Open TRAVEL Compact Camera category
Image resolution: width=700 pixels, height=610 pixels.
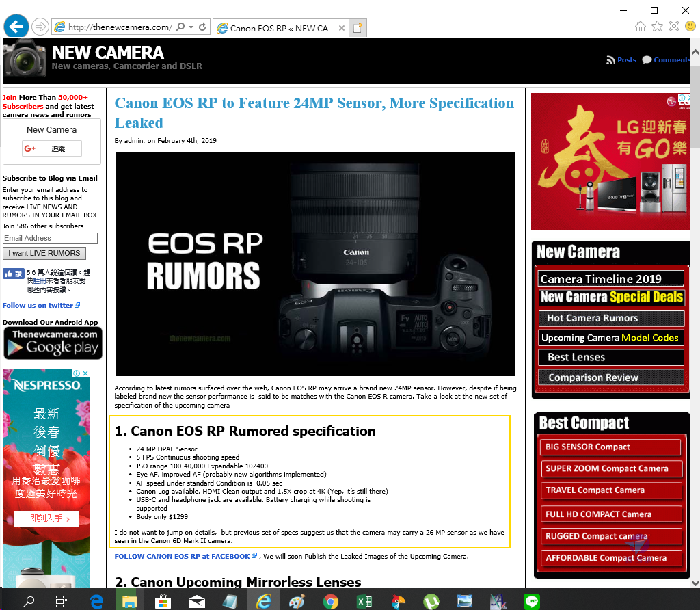point(610,490)
